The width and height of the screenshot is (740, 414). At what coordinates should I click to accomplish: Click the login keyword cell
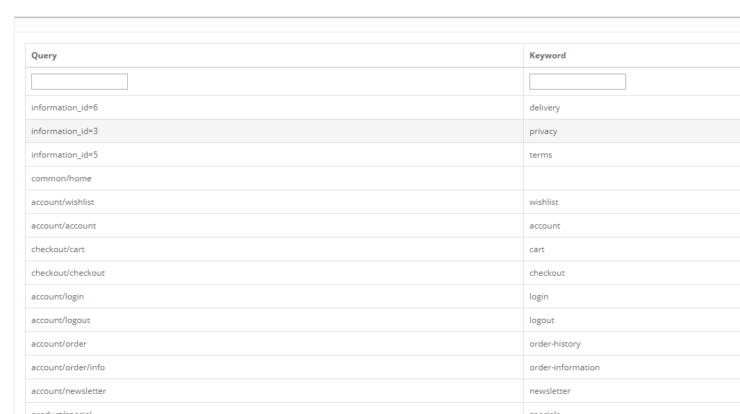[x=631, y=296]
